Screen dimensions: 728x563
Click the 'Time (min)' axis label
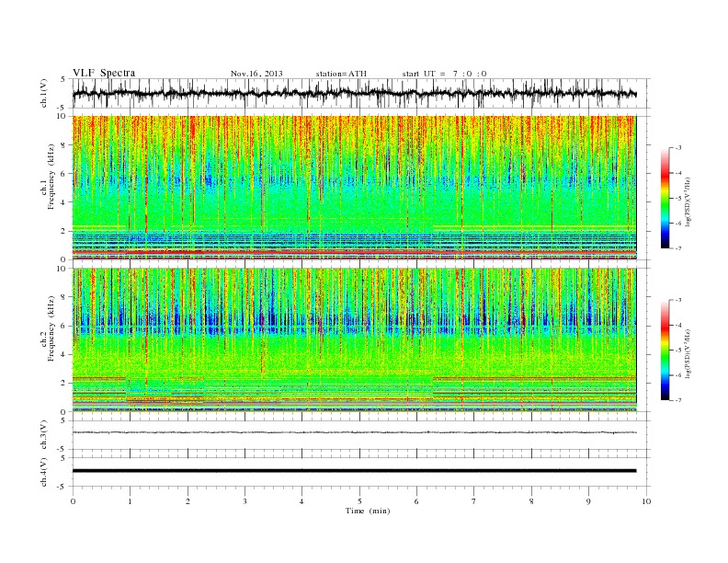point(368,511)
